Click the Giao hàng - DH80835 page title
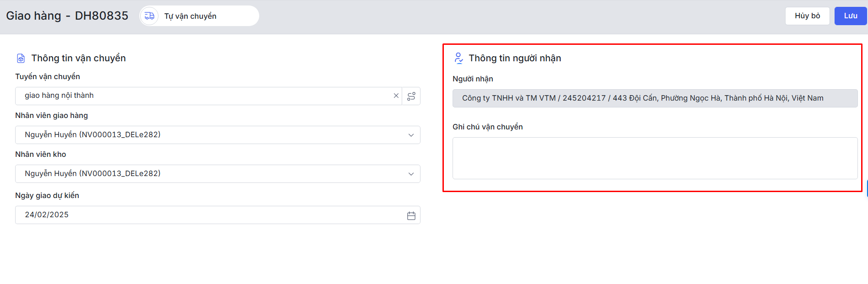This screenshot has height=284, width=868. point(67,16)
